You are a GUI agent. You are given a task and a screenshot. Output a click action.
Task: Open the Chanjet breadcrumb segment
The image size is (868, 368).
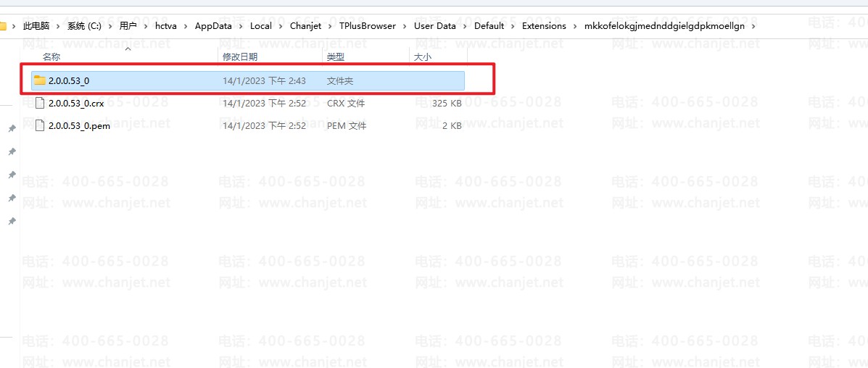[x=306, y=25]
